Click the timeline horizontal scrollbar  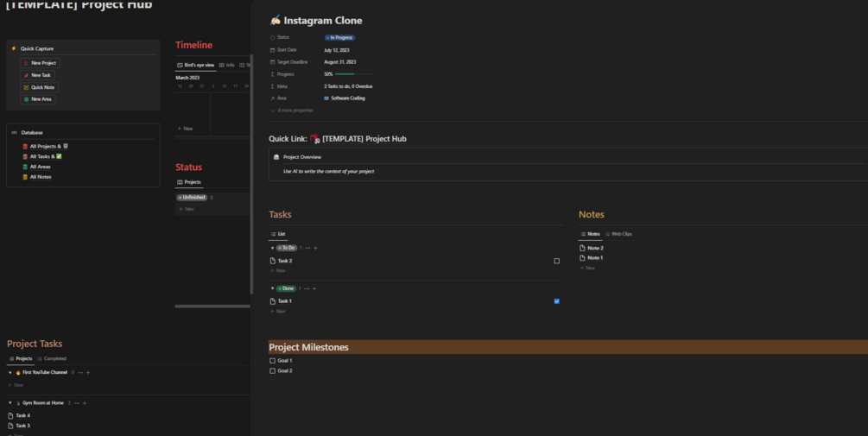[212, 306]
